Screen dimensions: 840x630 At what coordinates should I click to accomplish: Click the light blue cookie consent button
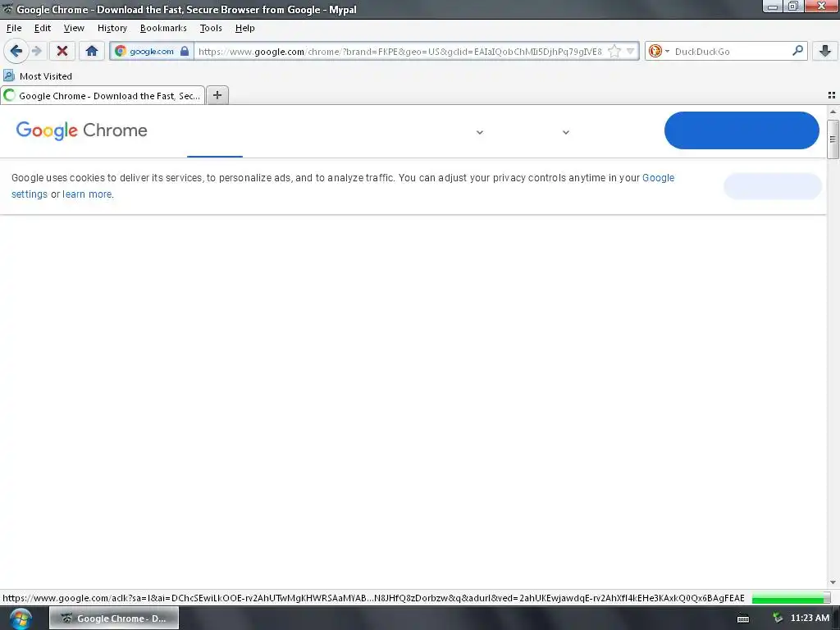point(773,186)
